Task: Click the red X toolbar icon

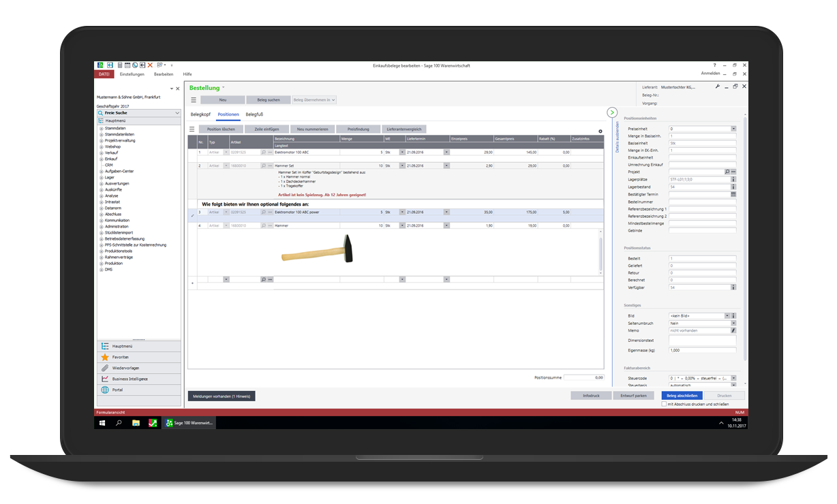Action: point(150,65)
